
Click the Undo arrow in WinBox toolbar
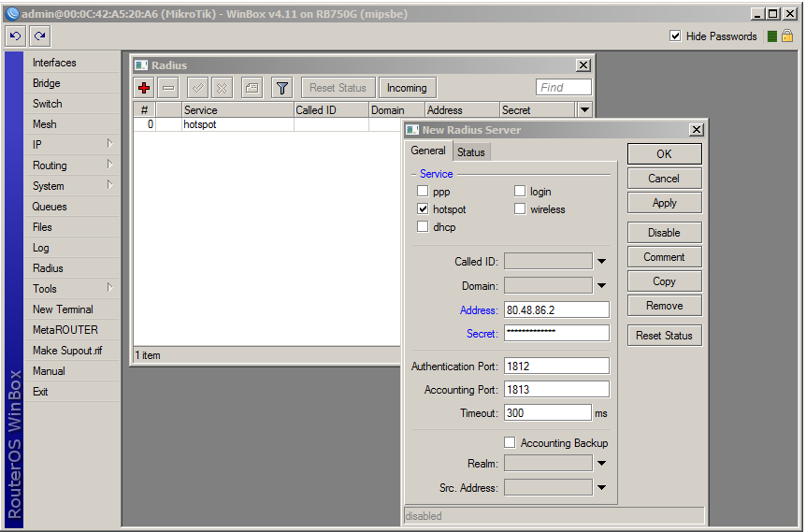[15, 36]
